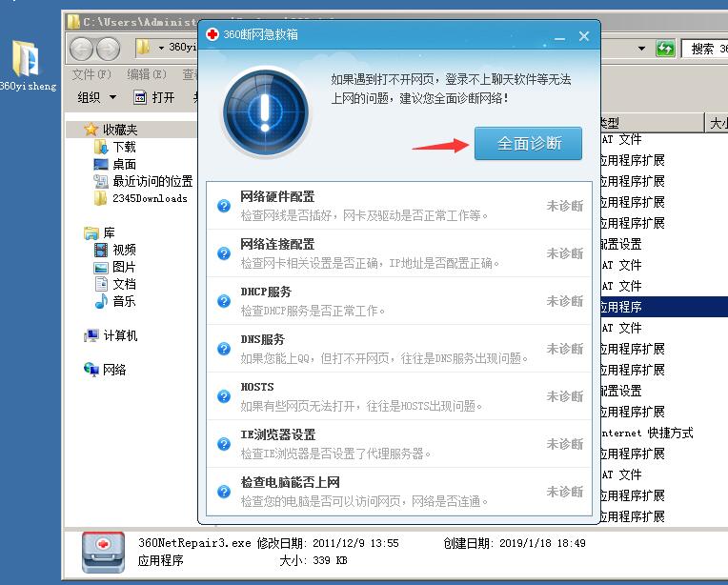
Task: Click the question icon beside HOSTS
Action: point(224,396)
